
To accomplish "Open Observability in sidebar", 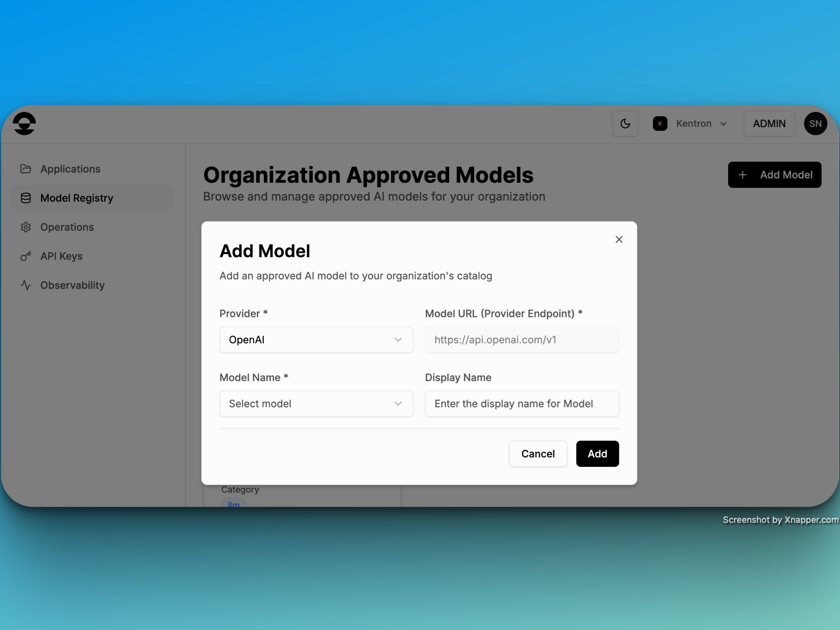I will pos(72,285).
